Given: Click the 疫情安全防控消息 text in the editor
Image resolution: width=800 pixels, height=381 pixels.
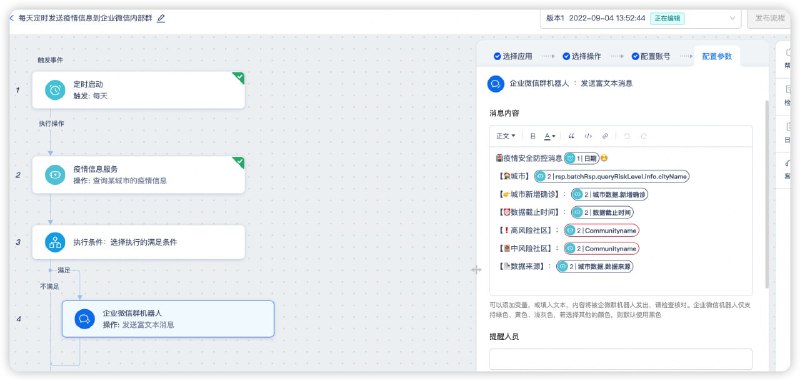Looking at the screenshot, I should (x=533, y=159).
